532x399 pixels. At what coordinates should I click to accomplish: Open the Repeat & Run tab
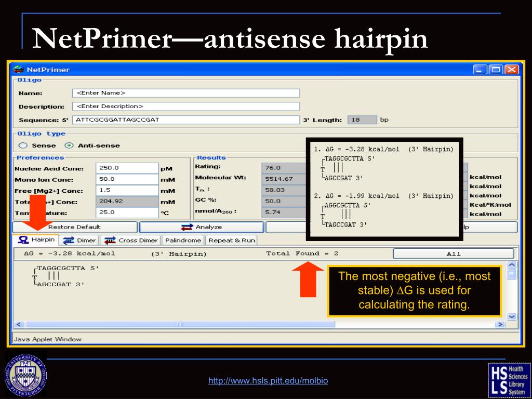tap(231, 240)
